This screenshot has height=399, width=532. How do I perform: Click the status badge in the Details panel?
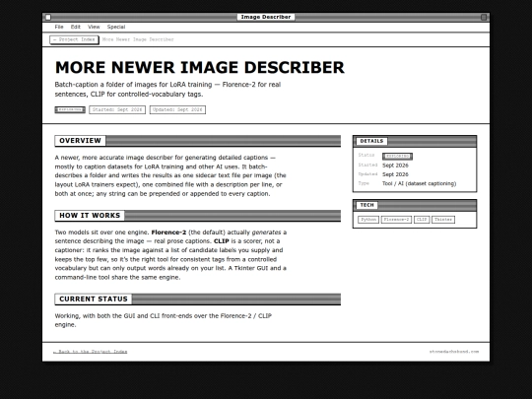(397, 156)
